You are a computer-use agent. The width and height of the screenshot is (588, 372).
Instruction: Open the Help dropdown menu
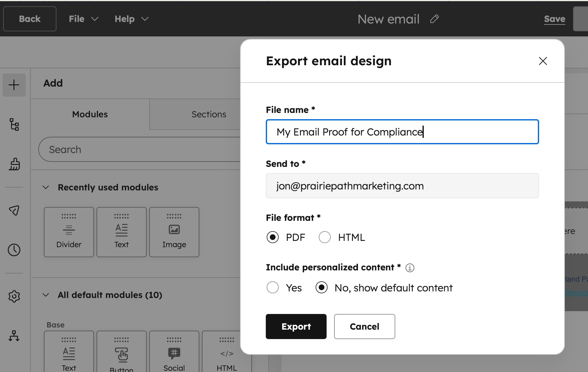coord(131,19)
